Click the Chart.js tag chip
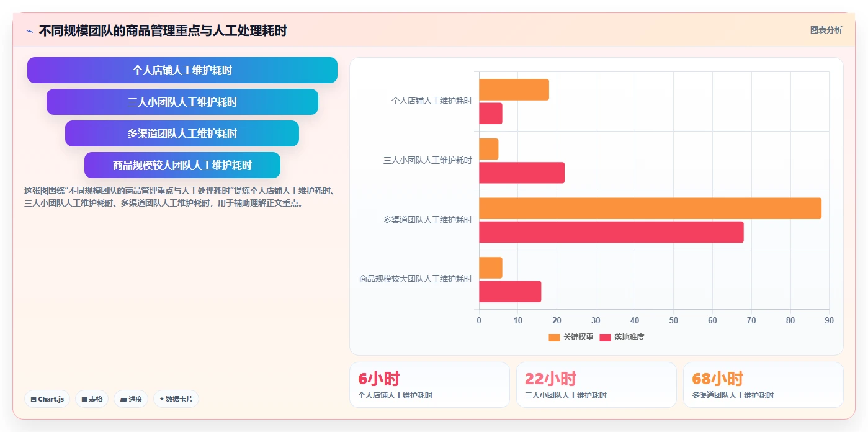Viewport: 868px width, 432px height. click(x=47, y=399)
